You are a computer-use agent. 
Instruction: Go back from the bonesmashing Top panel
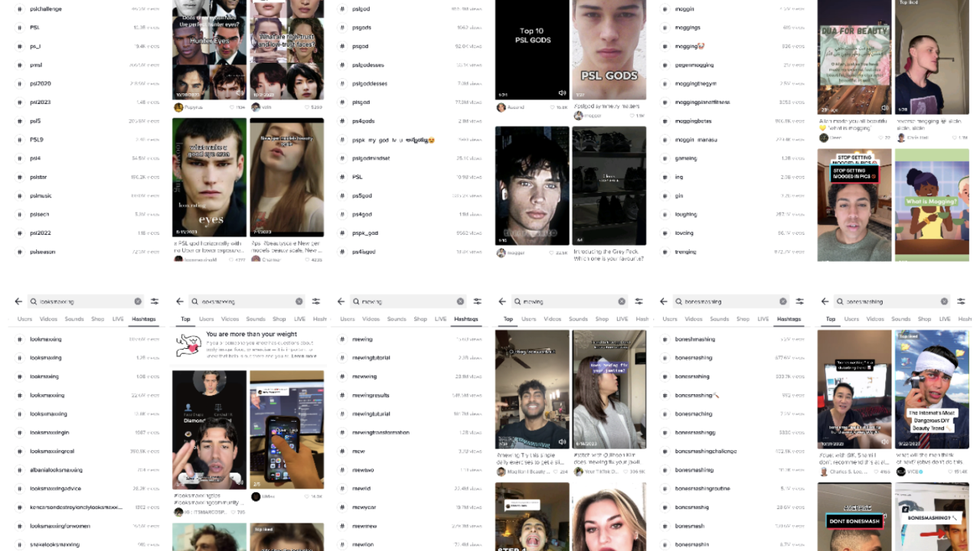pos(825,302)
